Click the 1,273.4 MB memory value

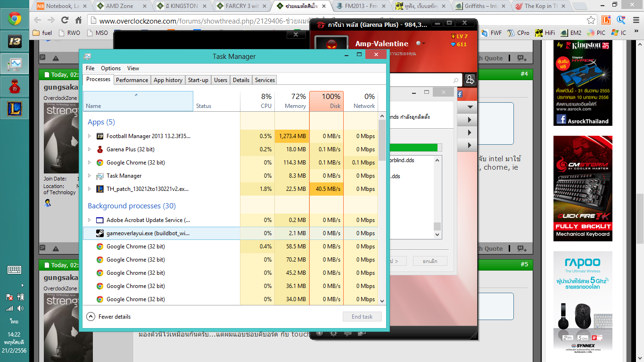tap(292, 136)
